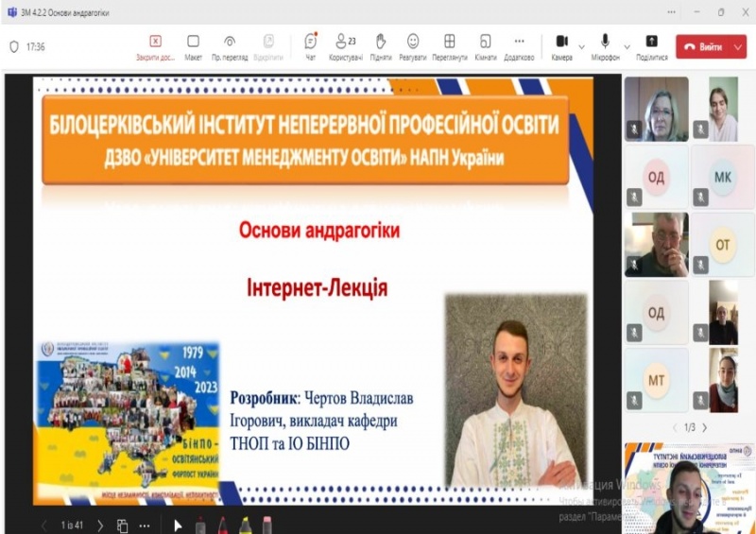The width and height of the screenshot is (756, 534).
Task: Pick the yellow highlighter pen
Action: 245,525
